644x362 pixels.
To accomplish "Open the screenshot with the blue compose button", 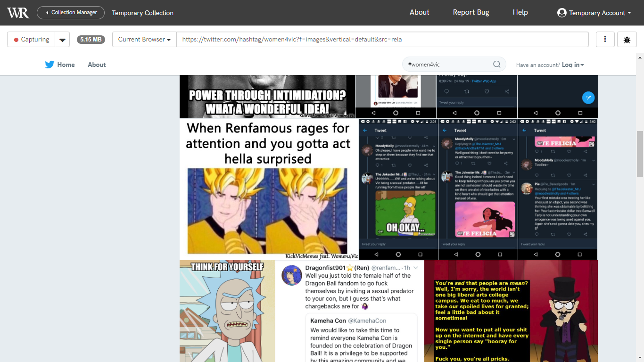I will pos(558,97).
